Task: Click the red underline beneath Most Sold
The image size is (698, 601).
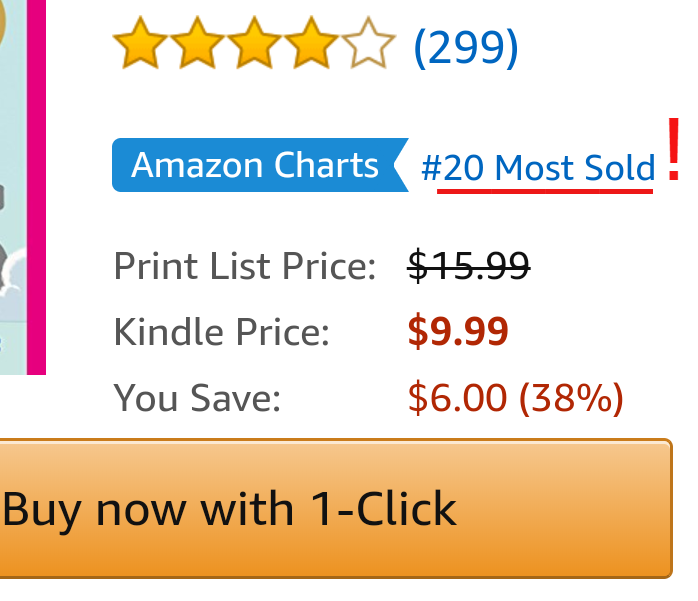Action: [545, 191]
